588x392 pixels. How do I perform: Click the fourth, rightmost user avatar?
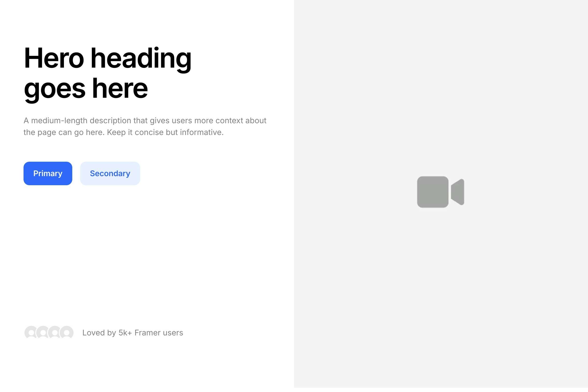pos(67,333)
